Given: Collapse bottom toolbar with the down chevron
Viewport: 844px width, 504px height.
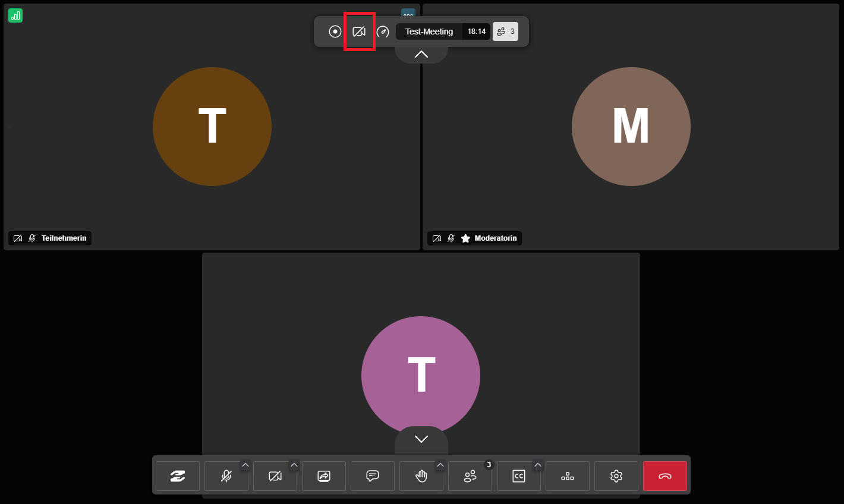Looking at the screenshot, I should click(x=421, y=439).
